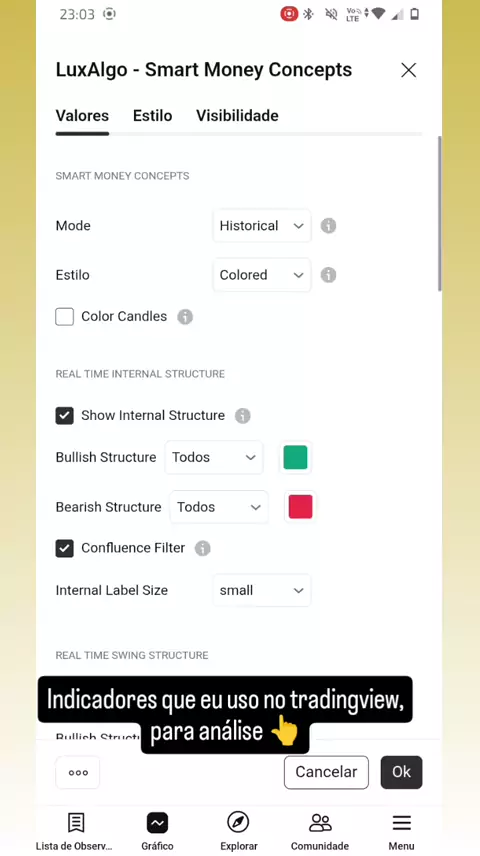Open info icon for Show Internal Structure

pyautogui.click(x=242, y=415)
